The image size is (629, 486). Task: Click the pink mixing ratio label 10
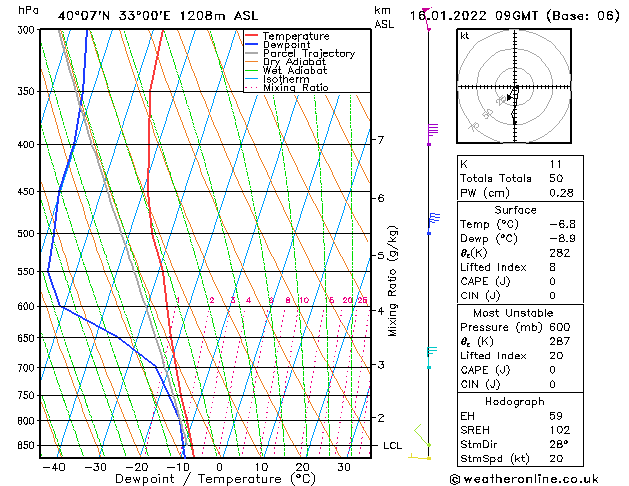click(304, 300)
